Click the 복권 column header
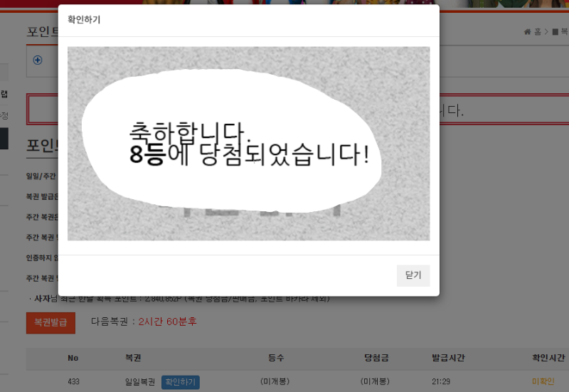This screenshot has width=569, height=392. tap(134, 358)
